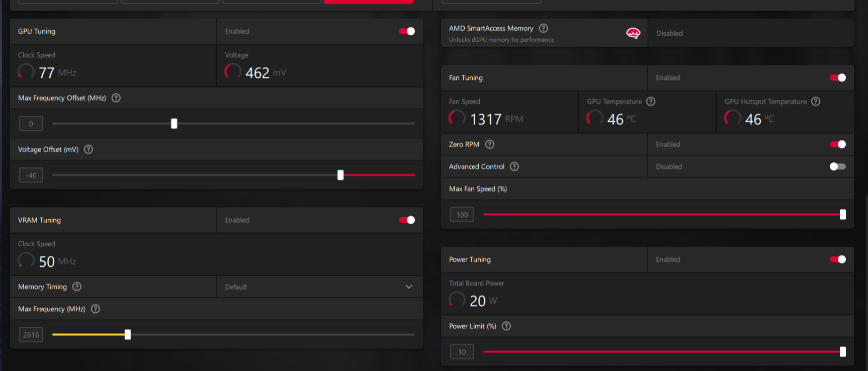Click the Voltage Offset slider handle
Screen dimensions: 868x371
340,175
